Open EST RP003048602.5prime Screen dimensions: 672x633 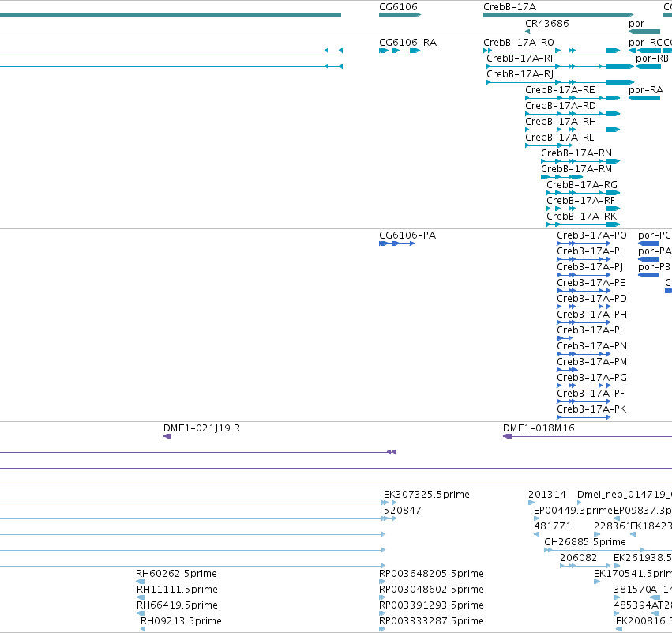pos(431,590)
